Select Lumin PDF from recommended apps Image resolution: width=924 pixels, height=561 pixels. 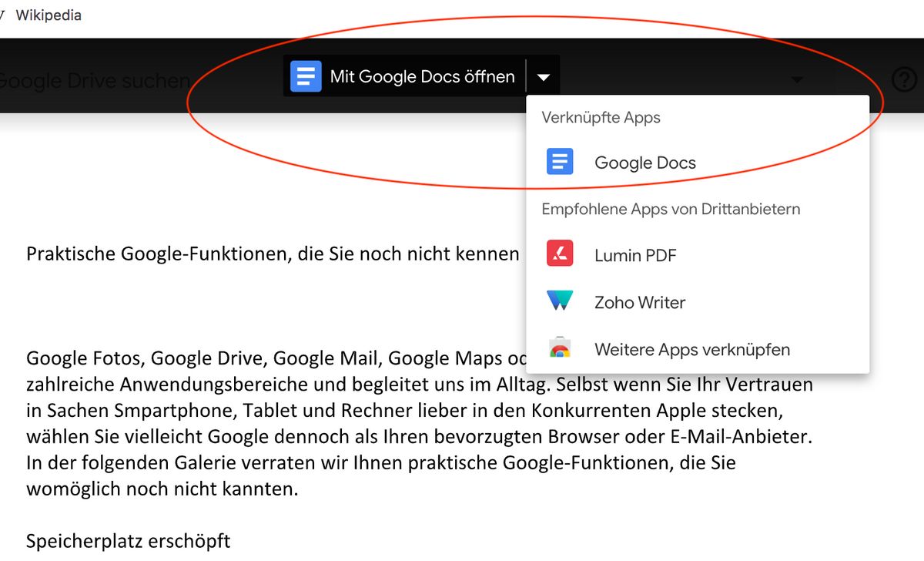pyautogui.click(x=698, y=255)
